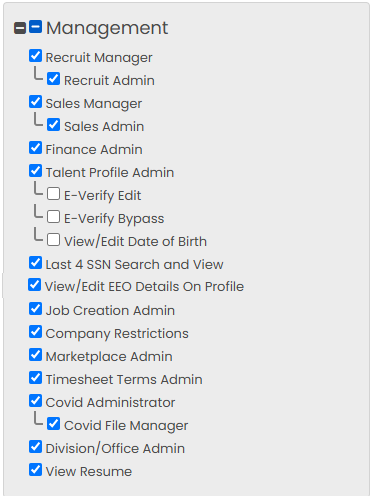The image size is (373, 496).
Task: Uncheck the Timesheet Terms Admin checkbox
Action: point(35,378)
